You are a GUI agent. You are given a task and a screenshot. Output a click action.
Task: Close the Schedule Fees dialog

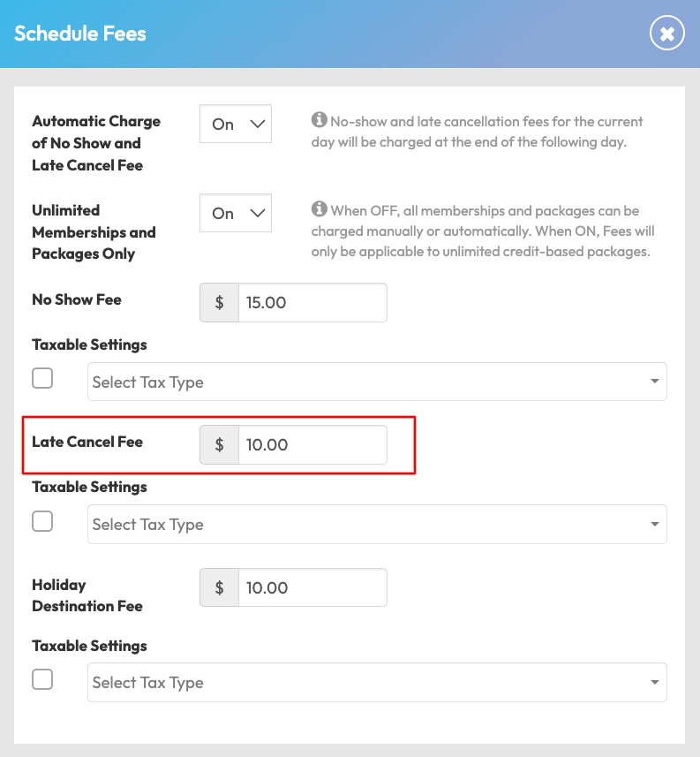pos(667,34)
